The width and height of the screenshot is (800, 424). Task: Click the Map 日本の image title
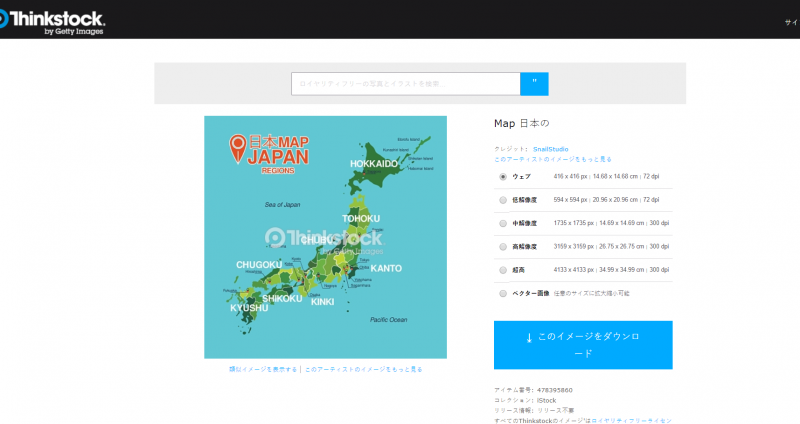point(522,124)
